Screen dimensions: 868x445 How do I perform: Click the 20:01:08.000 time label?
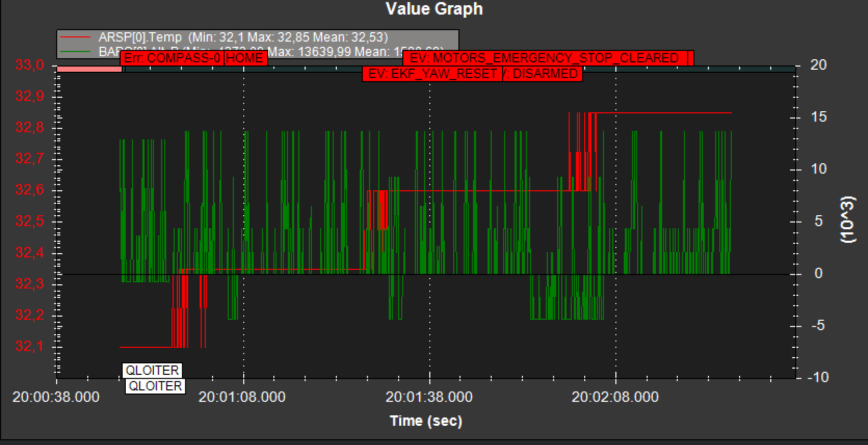coord(242,397)
